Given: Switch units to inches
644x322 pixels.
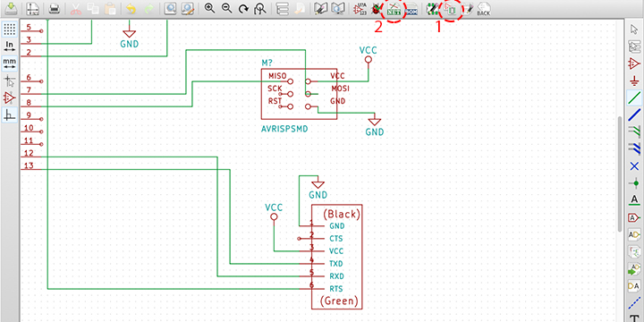Looking at the screenshot, I should [x=10, y=46].
